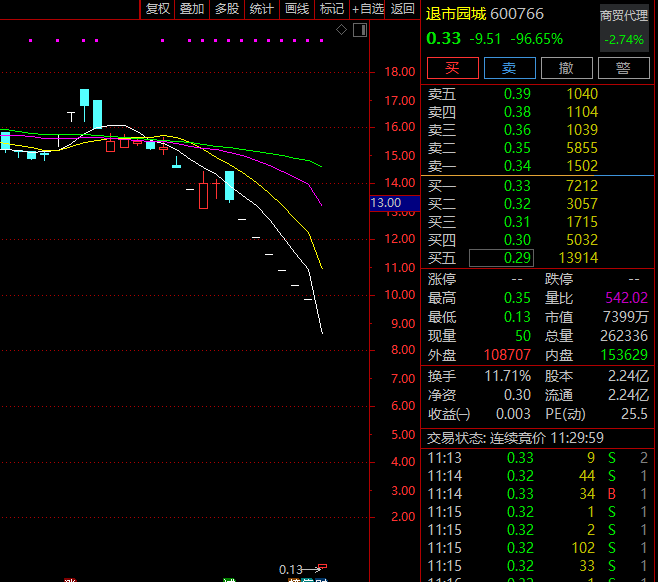Click the diamond icon above the chart
This screenshot has height=582, width=658.
click(341, 30)
